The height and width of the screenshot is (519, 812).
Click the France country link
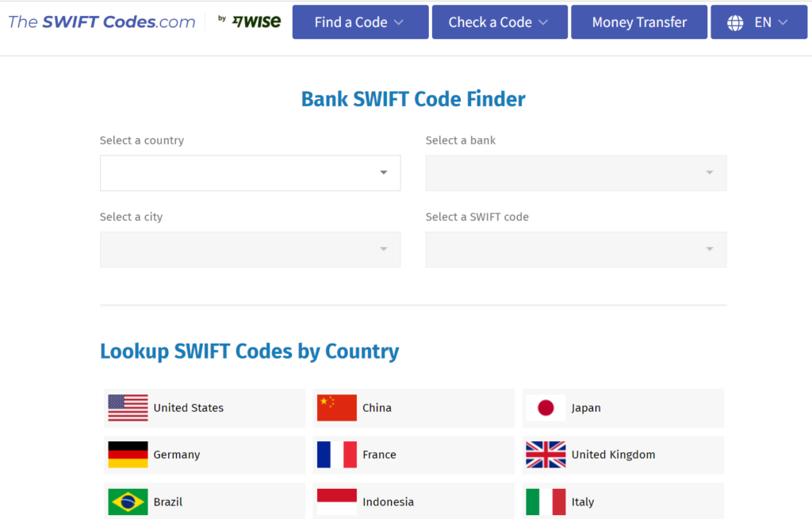pos(414,455)
